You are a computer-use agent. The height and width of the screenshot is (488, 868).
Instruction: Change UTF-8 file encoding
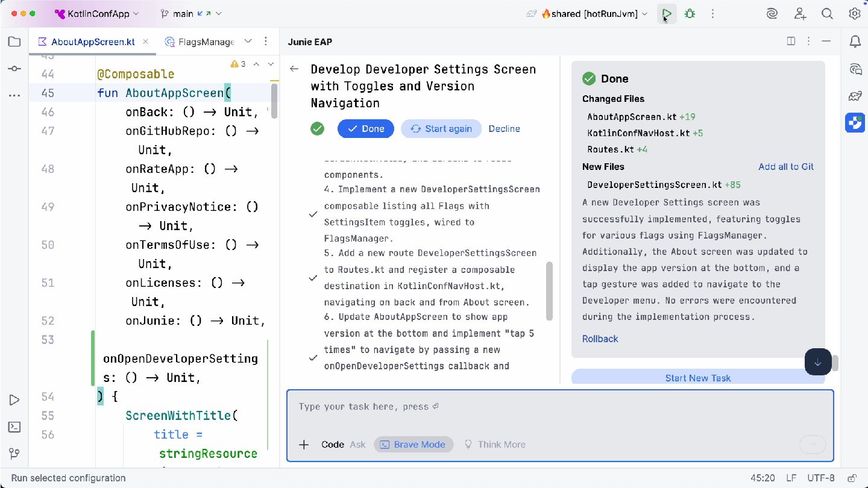click(821, 478)
